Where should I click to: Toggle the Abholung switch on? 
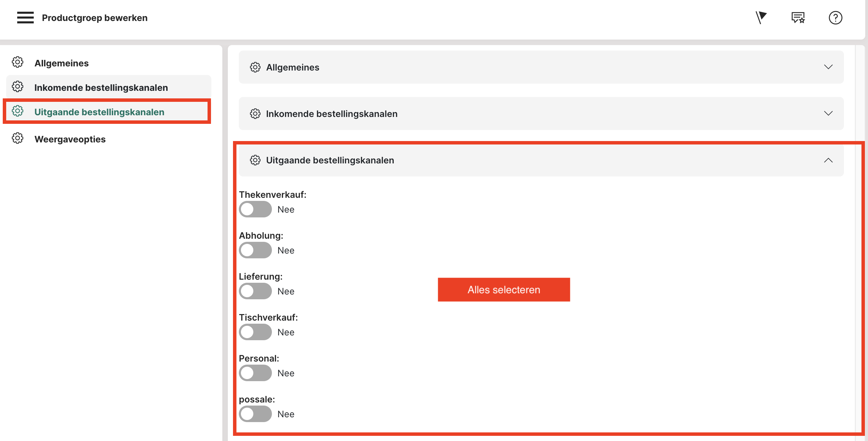coord(255,250)
